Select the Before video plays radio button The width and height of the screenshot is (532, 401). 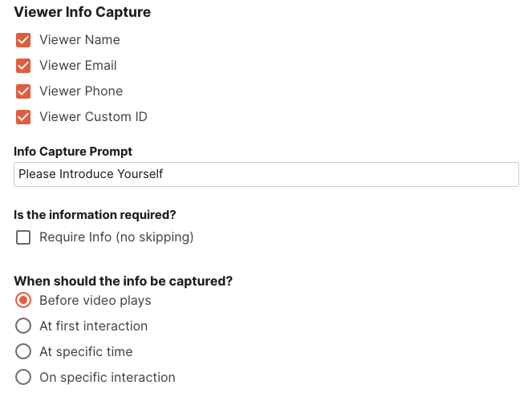[x=23, y=301]
